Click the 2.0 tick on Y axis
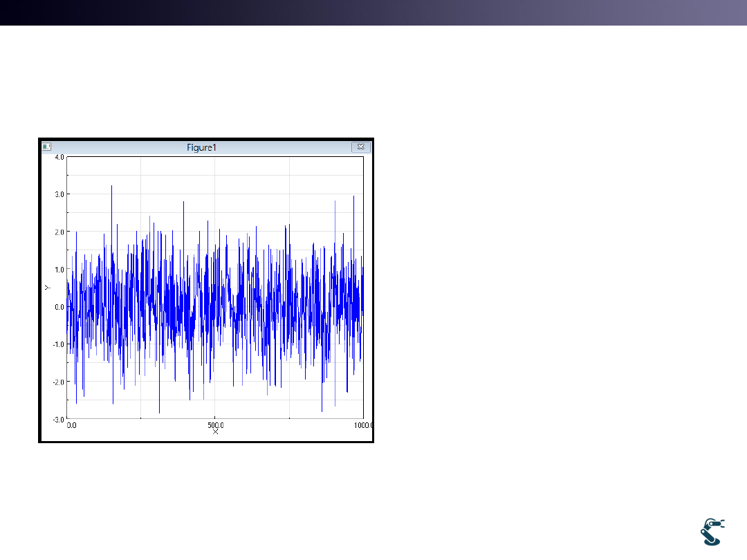Viewport: 747px width, 560px height. tap(59, 232)
